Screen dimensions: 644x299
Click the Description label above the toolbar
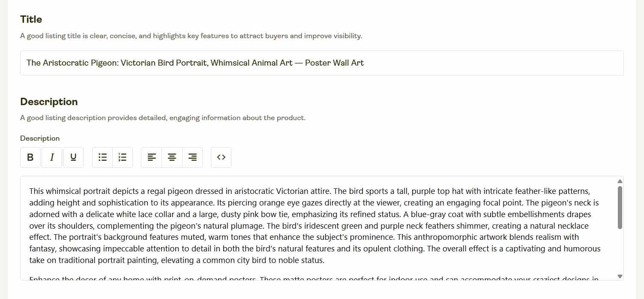tap(39, 138)
